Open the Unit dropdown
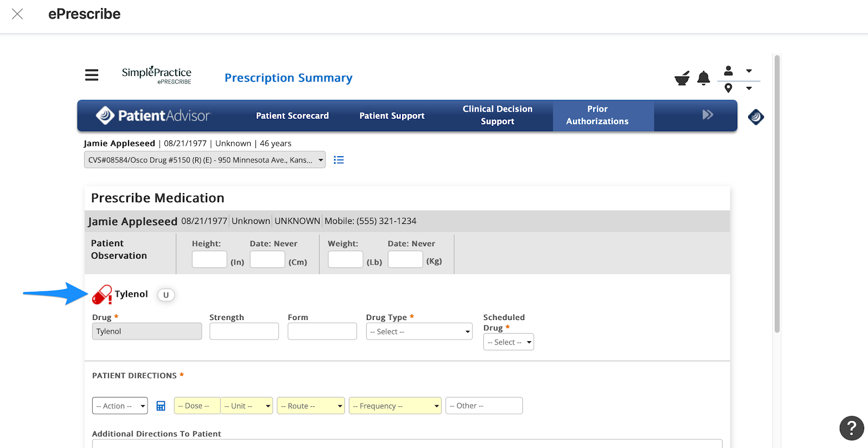This screenshot has width=868, height=448. [x=247, y=406]
